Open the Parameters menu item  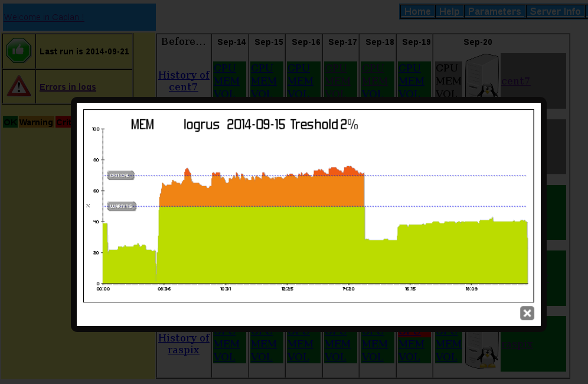pos(495,11)
